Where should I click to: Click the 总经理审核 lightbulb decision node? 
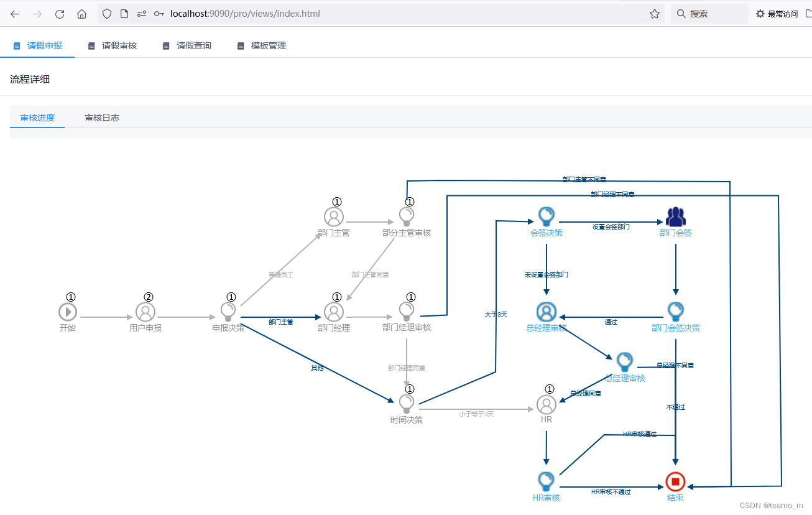tap(625, 363)
